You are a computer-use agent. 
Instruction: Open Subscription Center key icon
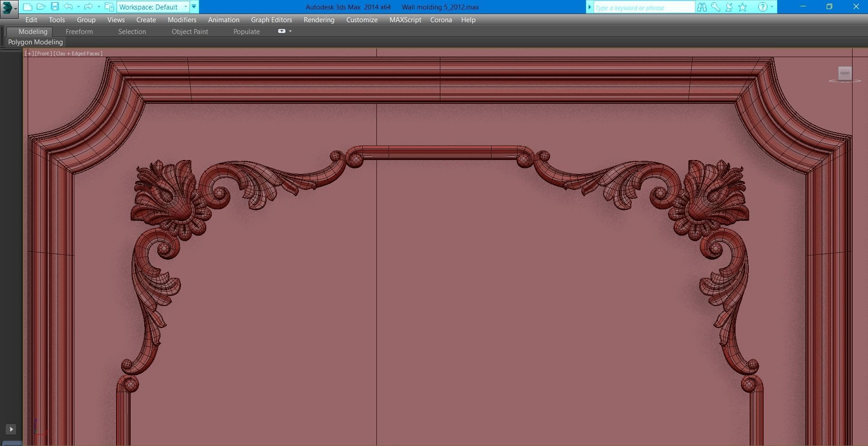pos(716,7)
